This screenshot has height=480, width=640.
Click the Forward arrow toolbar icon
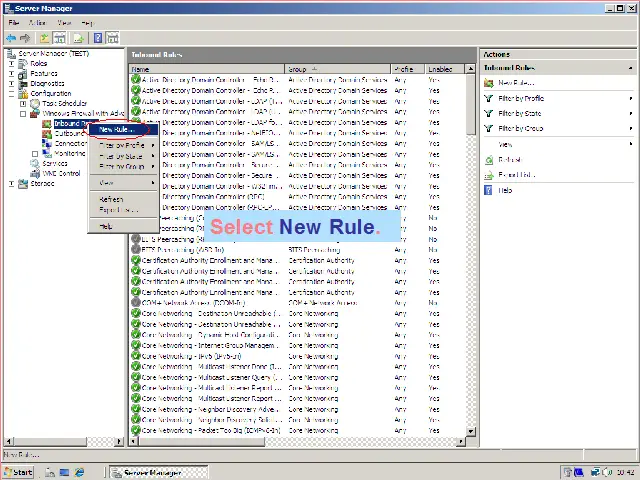[25, 38]
